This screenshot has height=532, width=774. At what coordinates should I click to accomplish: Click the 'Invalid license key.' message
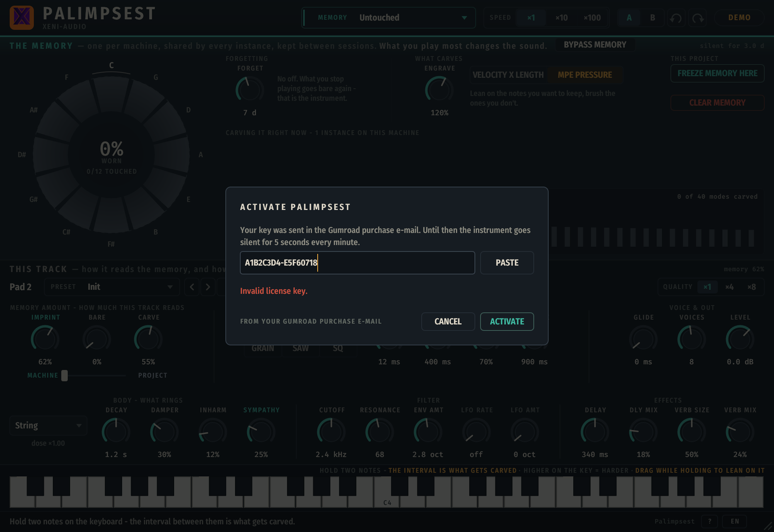274,291
